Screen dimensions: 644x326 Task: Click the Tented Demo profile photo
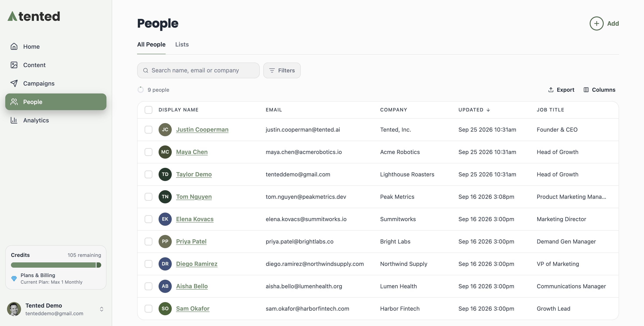point(14,309)
